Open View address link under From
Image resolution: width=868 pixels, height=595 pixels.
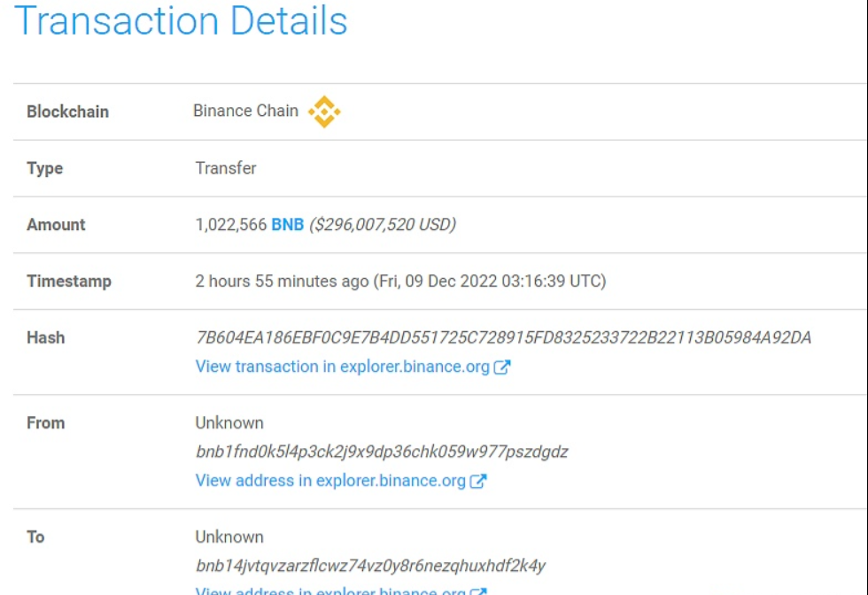[x=330, y=481]
